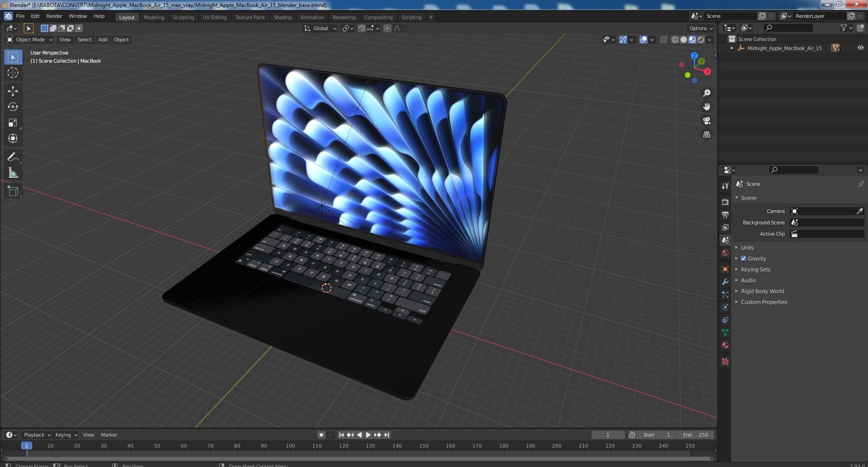Toggle pin icon in Scene properties header
The width and height of the screenshot is (868, 467).
click(x=860, y=184)
